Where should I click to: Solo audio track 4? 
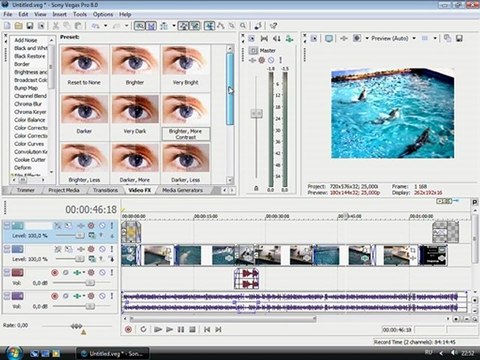(x=112, y=296)
